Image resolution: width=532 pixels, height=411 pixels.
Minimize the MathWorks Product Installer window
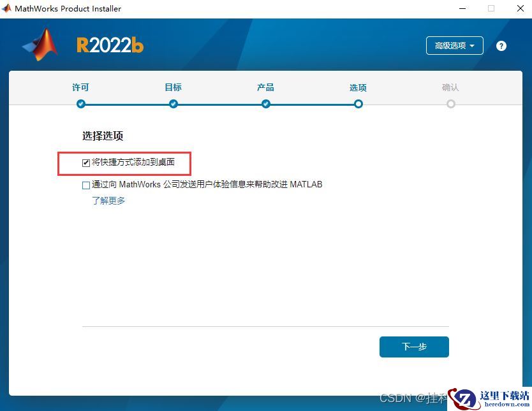462,8
